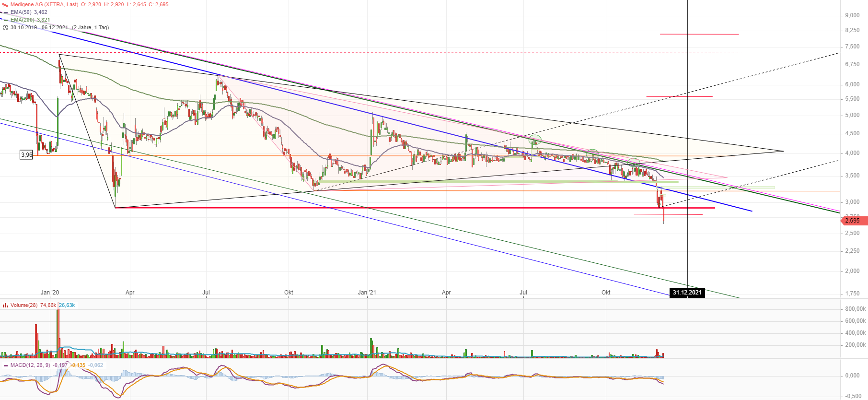Click the 2,000 price axis label
This screenshot has width=868, height=400.
coord(852,271)
